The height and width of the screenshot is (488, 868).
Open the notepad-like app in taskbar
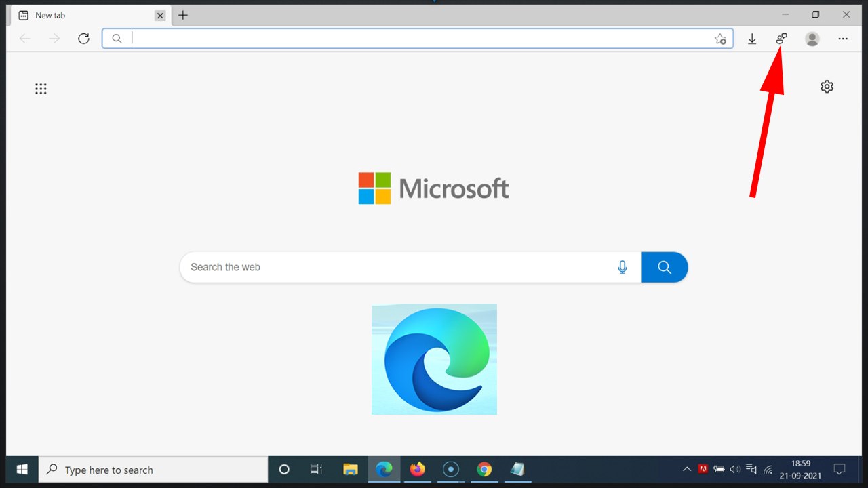coord(517,469)
